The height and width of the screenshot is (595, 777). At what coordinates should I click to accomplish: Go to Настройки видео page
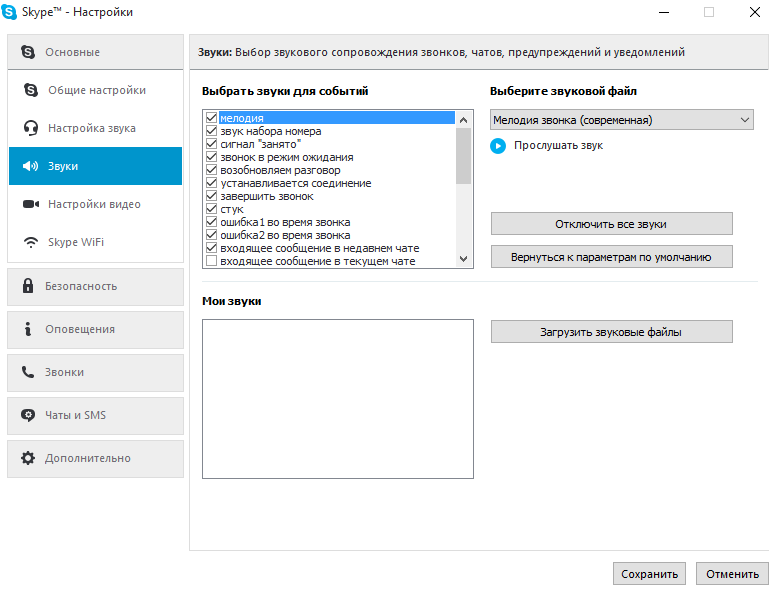(95, 204)
